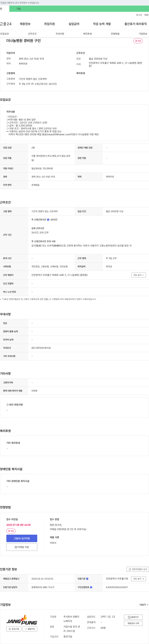The height and width of the screenshot is (644, 149).
Task: Open the 취업지원 main menu
Action: 50,24
